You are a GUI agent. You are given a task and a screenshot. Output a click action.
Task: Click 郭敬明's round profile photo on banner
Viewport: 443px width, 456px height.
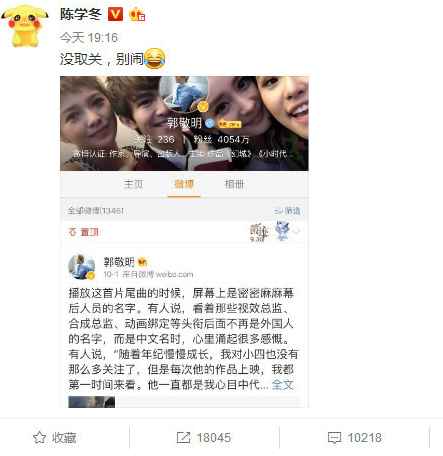(x=184, y=94)
